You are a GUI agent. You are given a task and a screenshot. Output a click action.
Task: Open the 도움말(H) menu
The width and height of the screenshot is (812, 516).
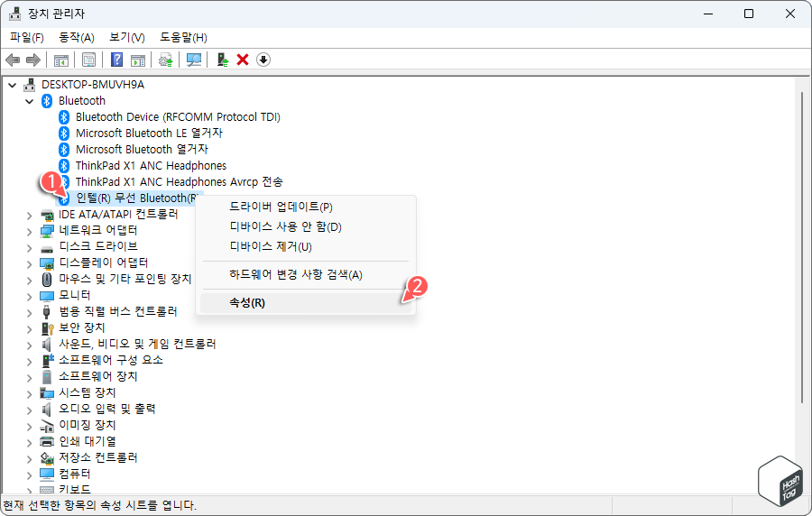click(183, 37)
